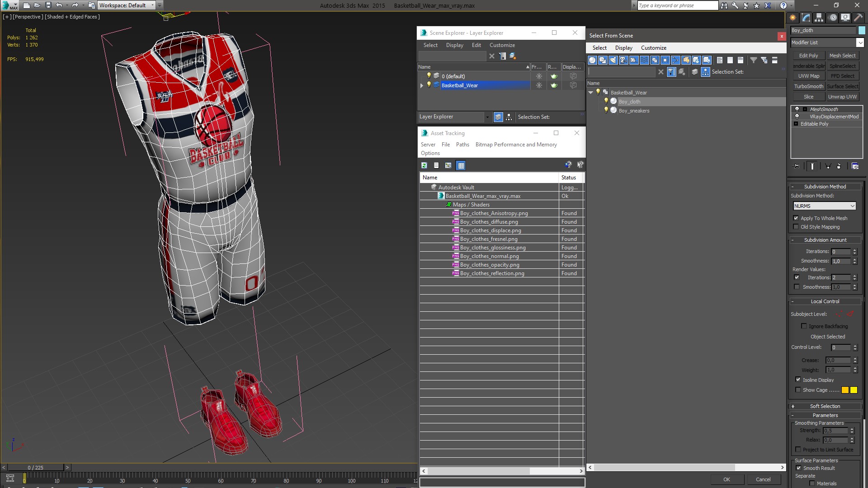Image resolution: width=868 pixels, height=488 pixels.
Task: Open Bitmap Performance and Memory menu
Action: coord(516,145)
